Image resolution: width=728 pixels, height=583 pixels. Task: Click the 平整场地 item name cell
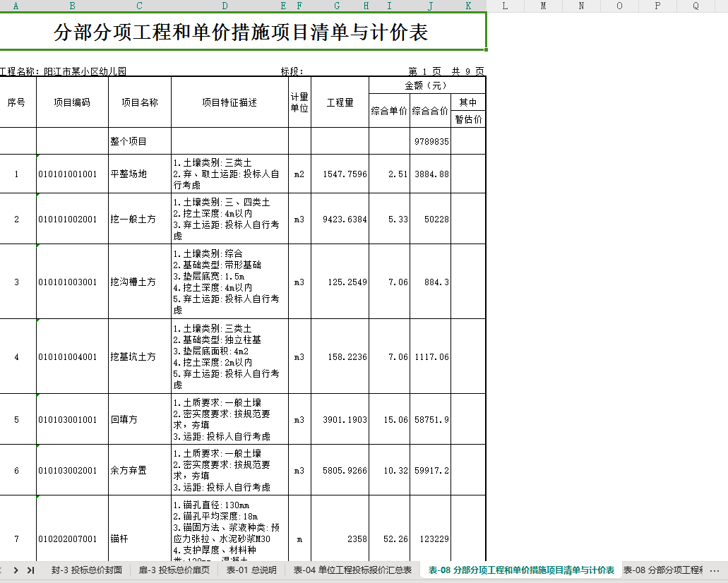[x=140, y=174]
